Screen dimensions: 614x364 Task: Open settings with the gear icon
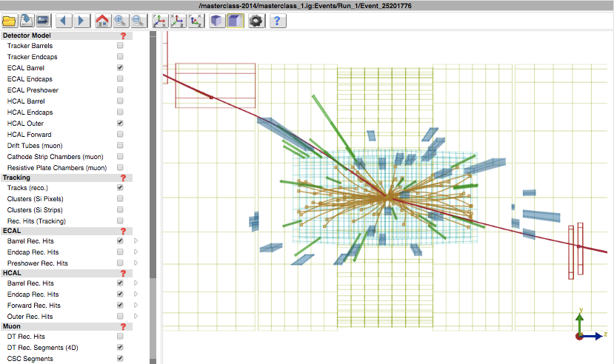point(256,21)
